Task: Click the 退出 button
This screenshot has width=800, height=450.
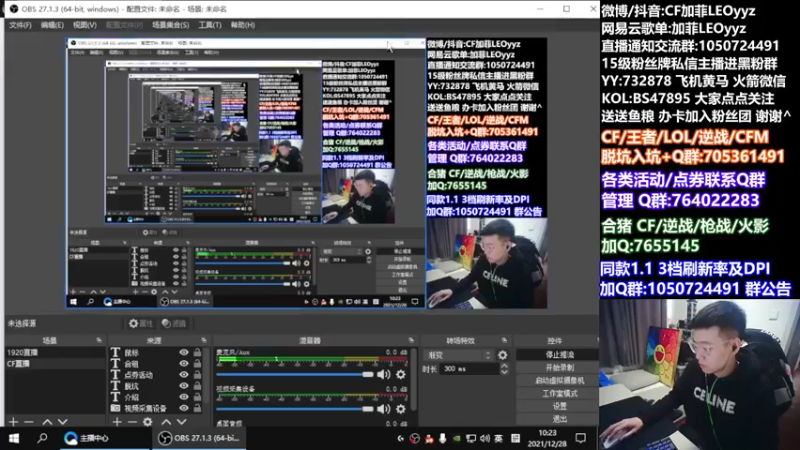Action: [559, 419]
